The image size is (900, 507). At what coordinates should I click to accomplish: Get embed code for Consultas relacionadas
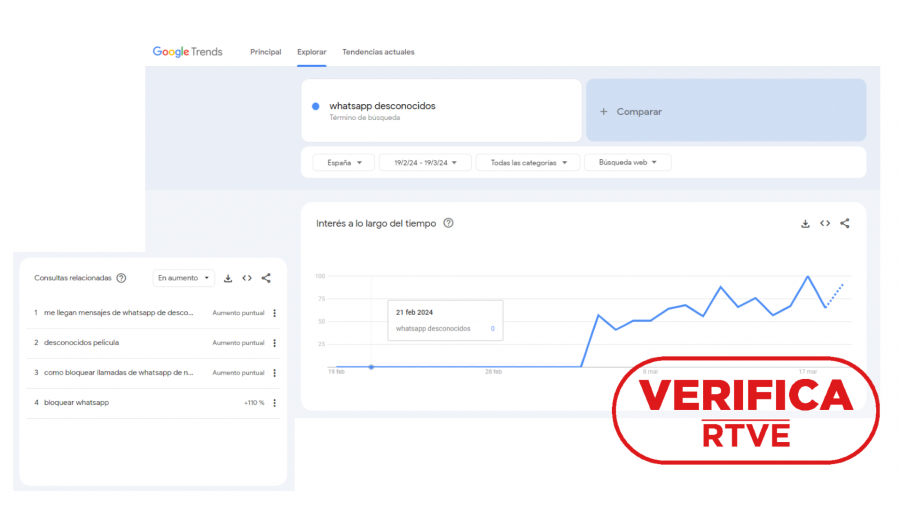coord(247,278)
